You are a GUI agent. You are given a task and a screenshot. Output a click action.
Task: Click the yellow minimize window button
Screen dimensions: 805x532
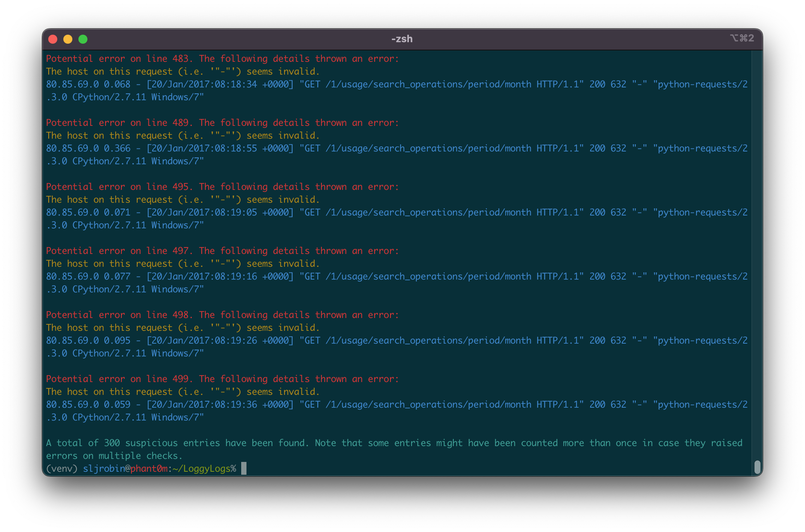point(68,39)
